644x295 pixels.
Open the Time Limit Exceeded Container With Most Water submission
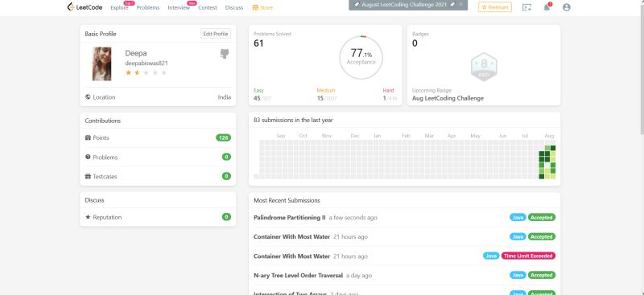[x=291, y=256]
